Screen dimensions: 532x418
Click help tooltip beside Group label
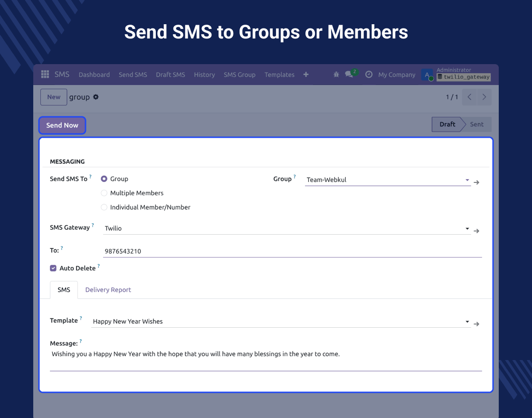294,176
